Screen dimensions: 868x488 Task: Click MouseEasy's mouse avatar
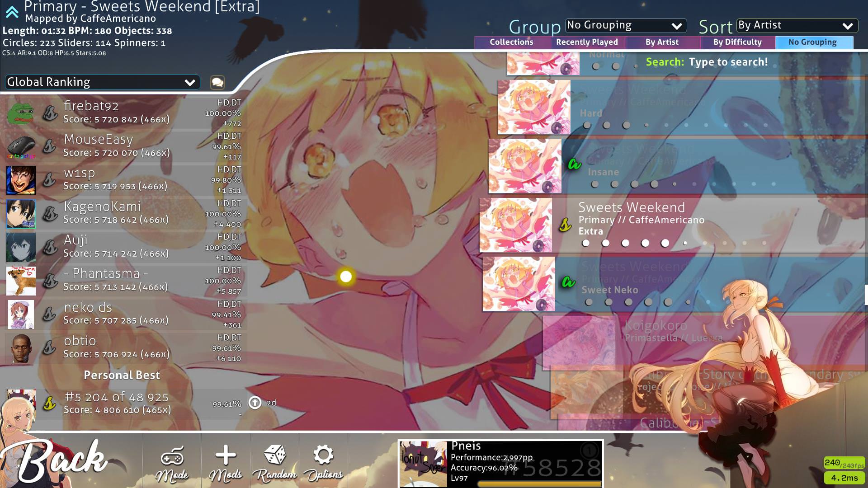pyautogui.click(x=21, y=146)
